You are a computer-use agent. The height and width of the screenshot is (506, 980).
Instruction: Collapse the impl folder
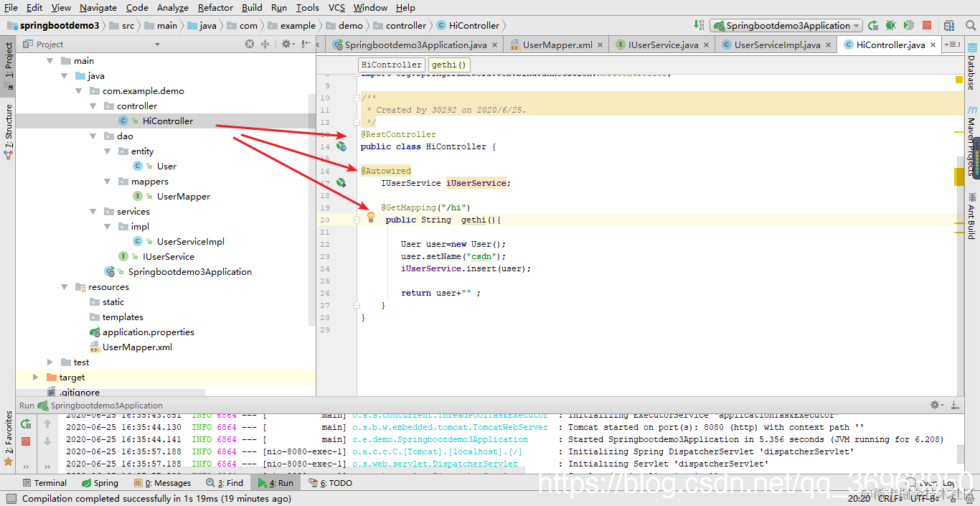pos(107,226)
